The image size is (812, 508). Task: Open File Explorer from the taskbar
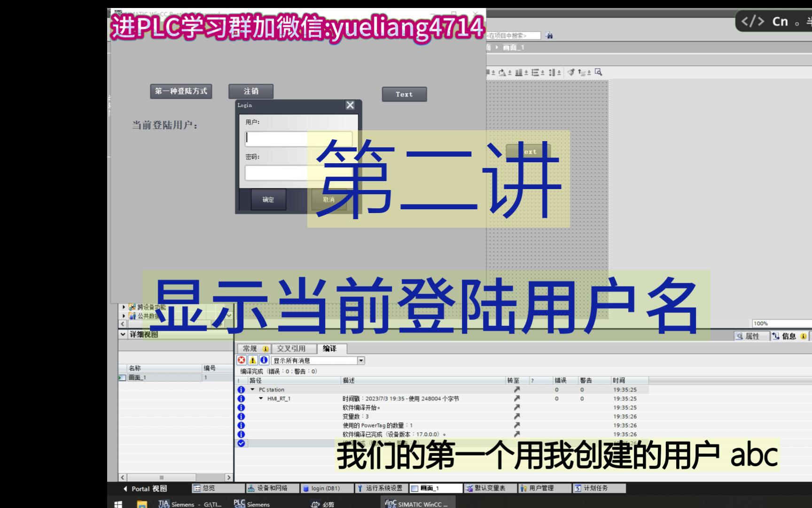point(141,504)
